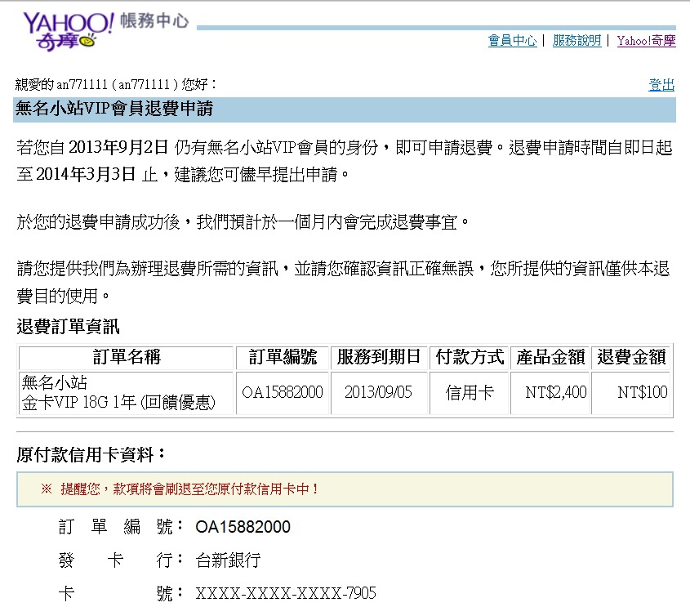
Task: Click table cell OA15882000 order number
Action: click(283, 393)
